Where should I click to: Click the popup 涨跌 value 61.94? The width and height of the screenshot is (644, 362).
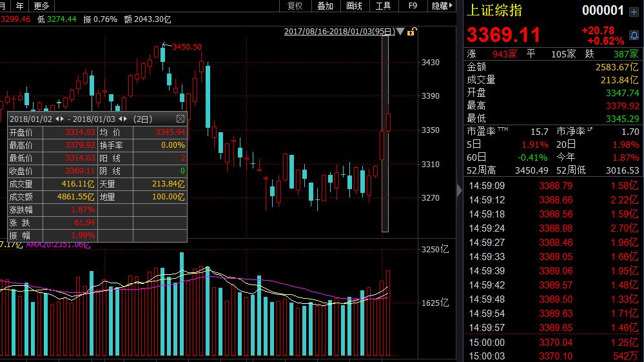pyautogui.click(x=84, y=222)
